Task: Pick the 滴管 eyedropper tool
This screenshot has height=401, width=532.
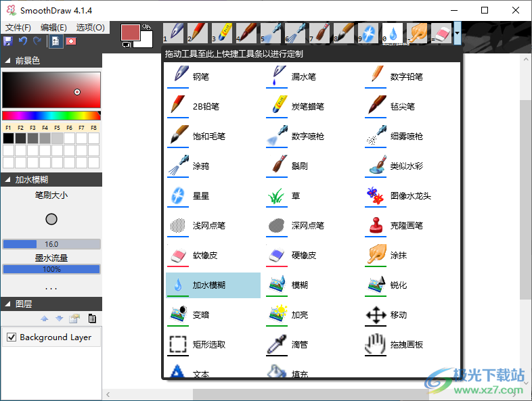Action: (x=312, y=345)
